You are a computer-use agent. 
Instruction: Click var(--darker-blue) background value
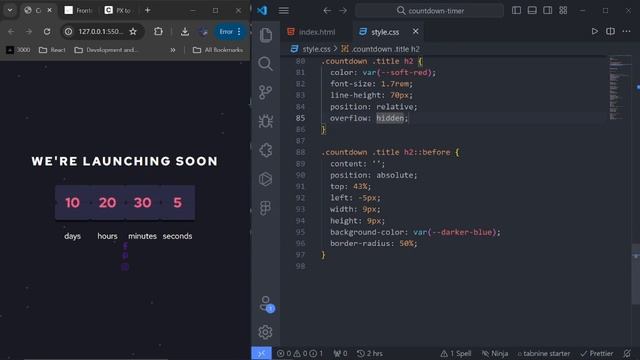pyautogui.click(x=454, y=232)
